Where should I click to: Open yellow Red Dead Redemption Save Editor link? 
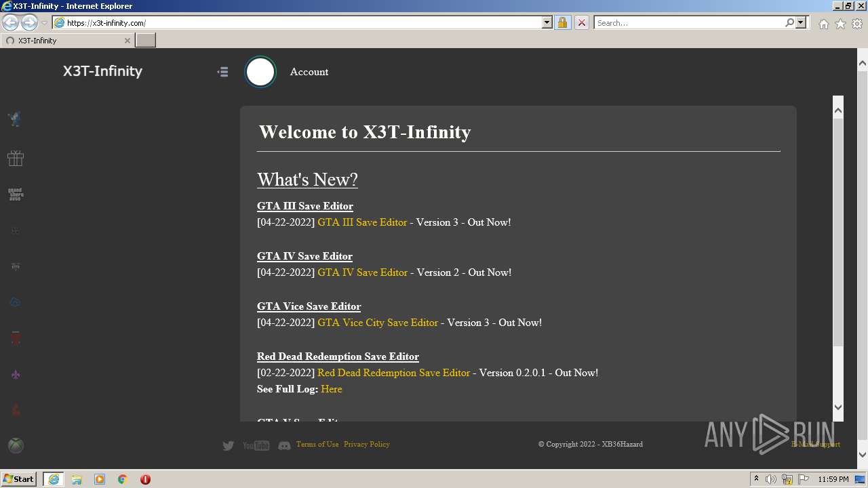tap(393, 373)
